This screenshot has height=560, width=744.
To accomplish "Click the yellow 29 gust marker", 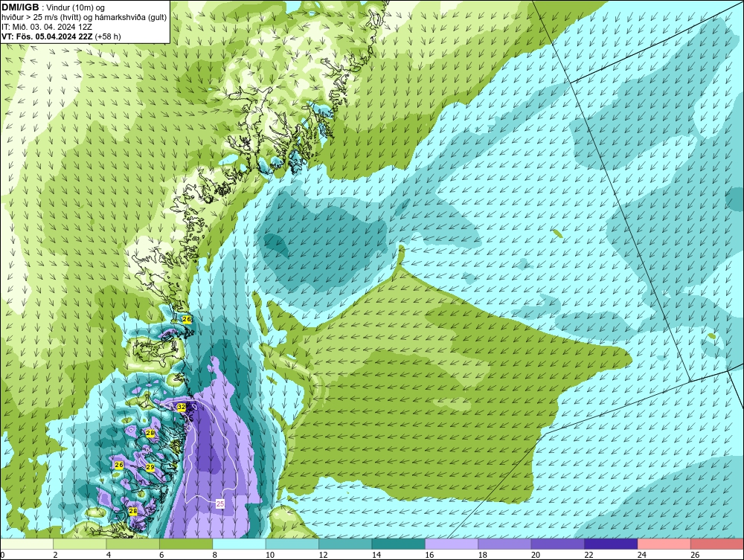I will (150, 468).
